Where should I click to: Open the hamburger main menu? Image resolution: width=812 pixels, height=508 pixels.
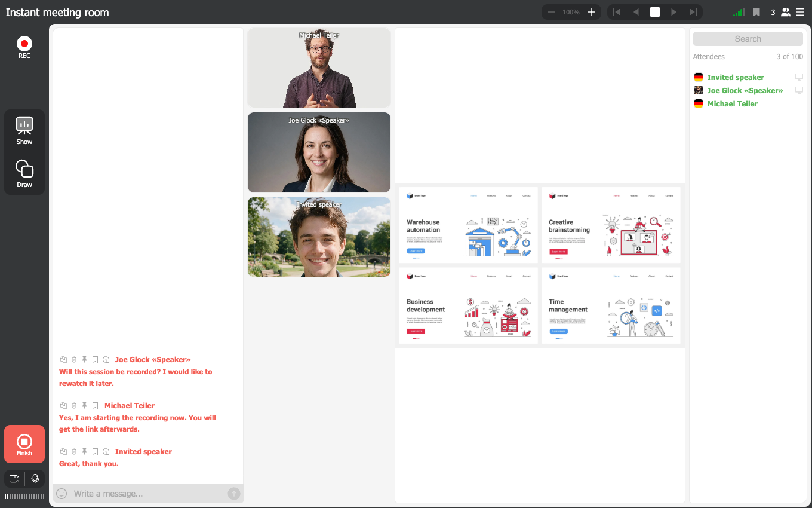click(x=800, y=12)
